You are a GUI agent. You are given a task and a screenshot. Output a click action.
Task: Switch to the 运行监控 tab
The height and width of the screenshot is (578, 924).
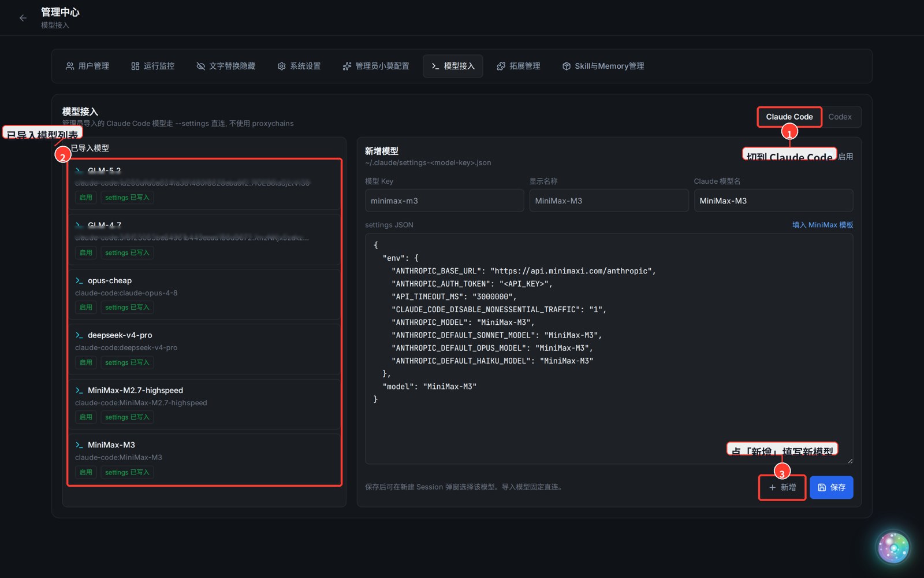(x=153, y=66)
